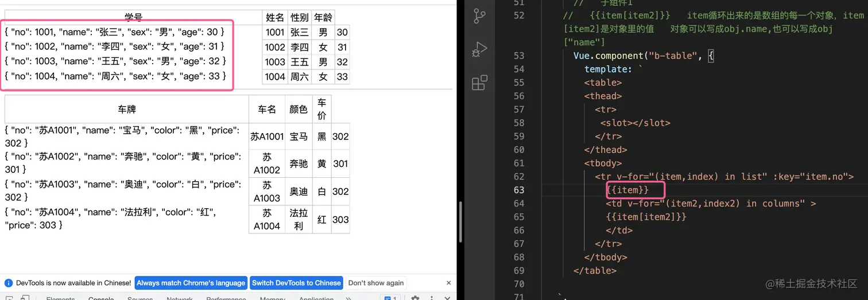
Task: Click the car name cell 奔驰
Action: click(299, 163)
